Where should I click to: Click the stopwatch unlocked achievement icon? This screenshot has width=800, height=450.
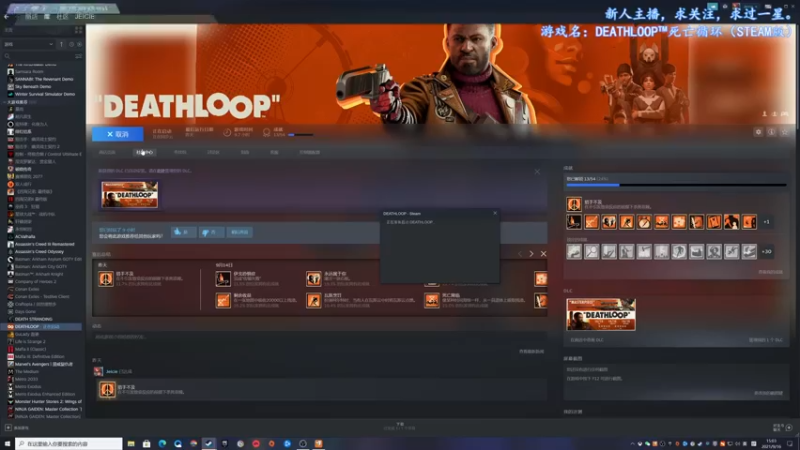[644, 222]
